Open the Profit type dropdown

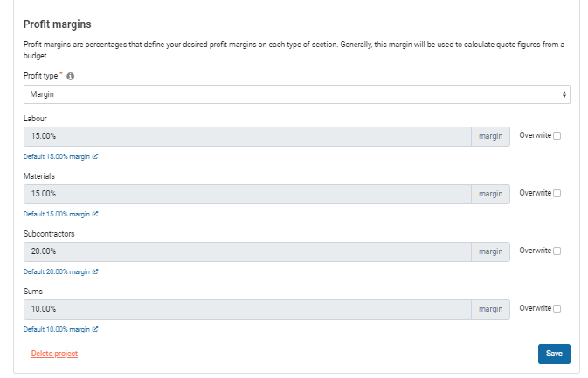[297, 94]
